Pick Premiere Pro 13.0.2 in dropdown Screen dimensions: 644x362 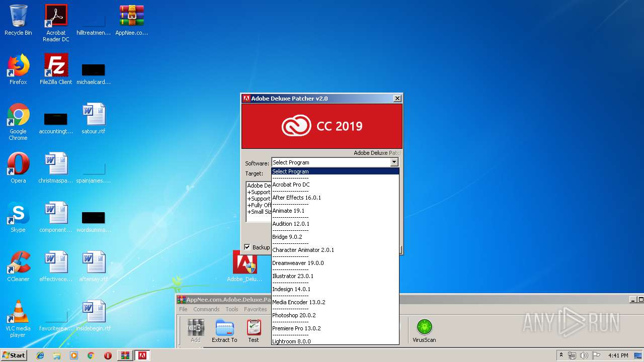coord(335,328)
